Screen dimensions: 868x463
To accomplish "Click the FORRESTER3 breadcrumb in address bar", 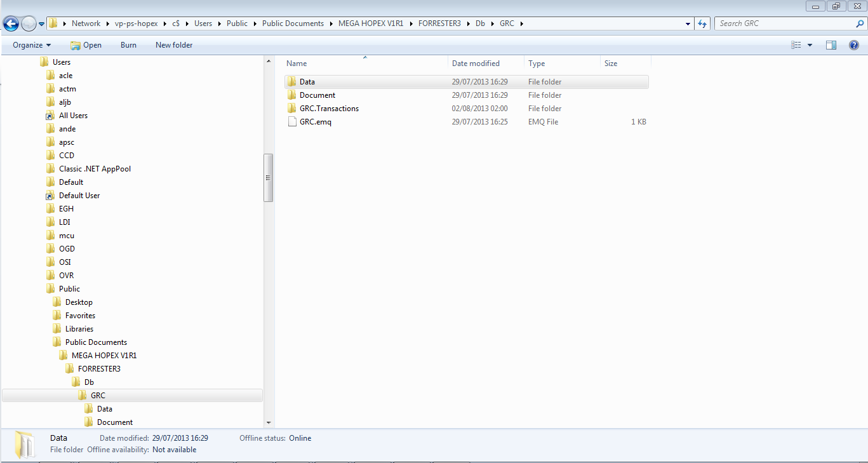I will coord(439,23).
